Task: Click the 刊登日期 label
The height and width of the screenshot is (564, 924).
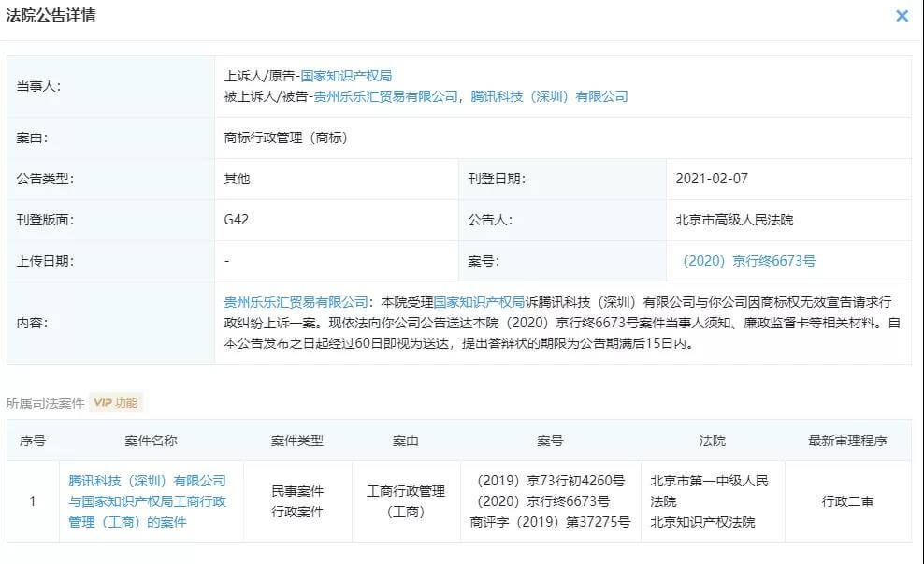Action: pyautogui.click(x=497, y=179)
